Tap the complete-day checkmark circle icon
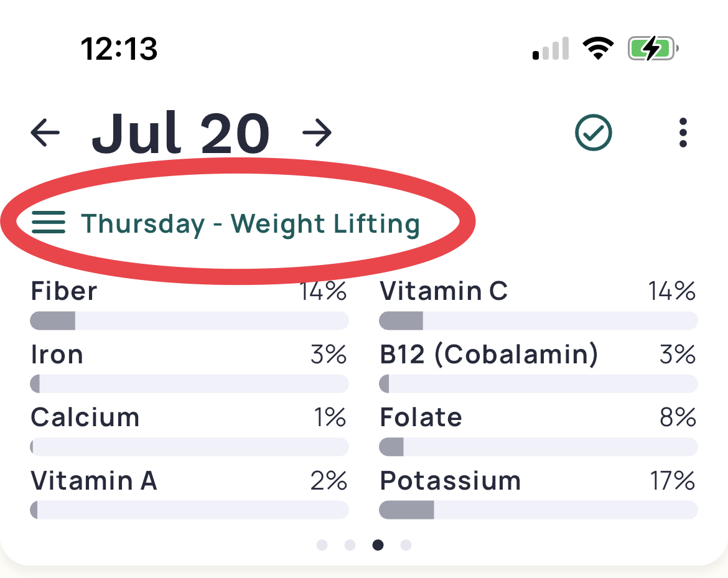Screen dimensions: 728x578 [x=594, y=133]
